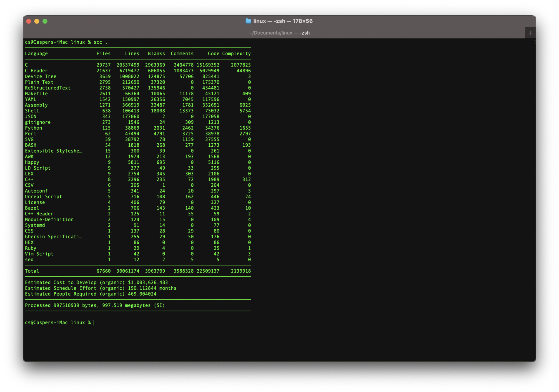The image size is (559, 392).
Task: Click the window title 'linux — -zsh — 178×56'
Action: (283, 21)
